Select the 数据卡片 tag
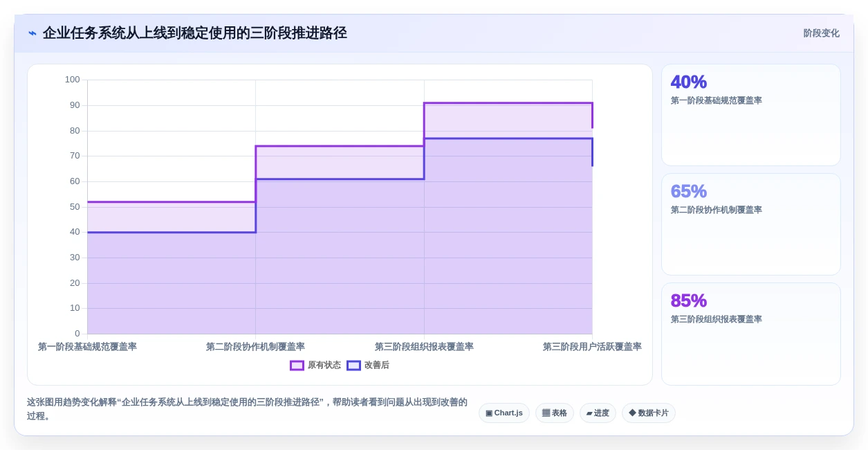Viewport: 868px width, 450px height. tap(649, 413)
